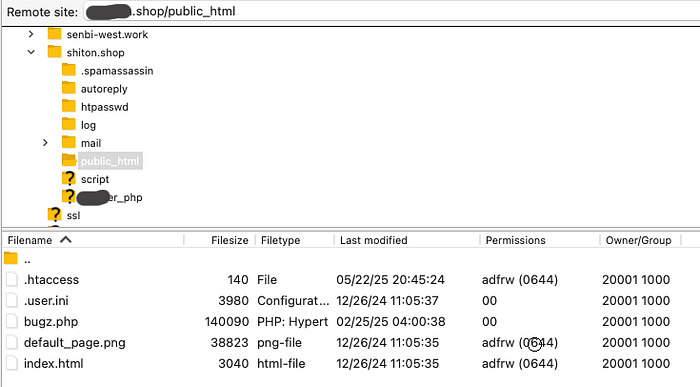Expand the senbi-west.work folder chevron
Image resolution: width=700 pixels, height=387 pixels.
pos(31,34)
